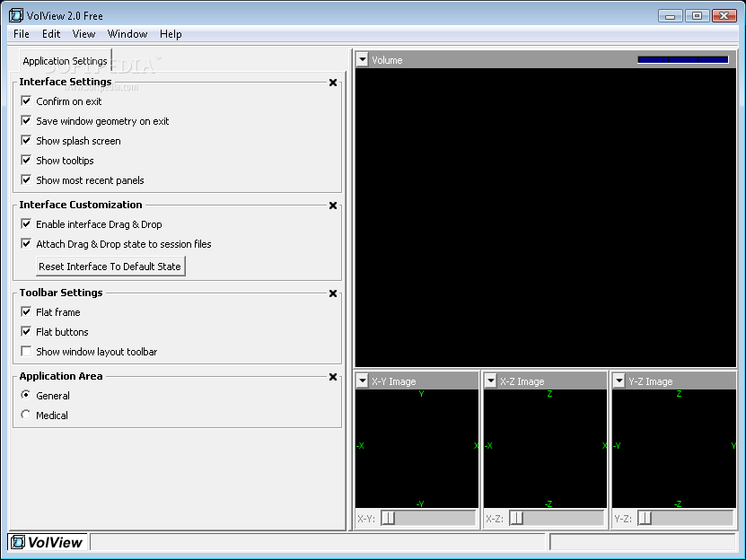Close the Interface Settings panel with its X
Viewport: 746px width, 560px height.
coord(333,83)
